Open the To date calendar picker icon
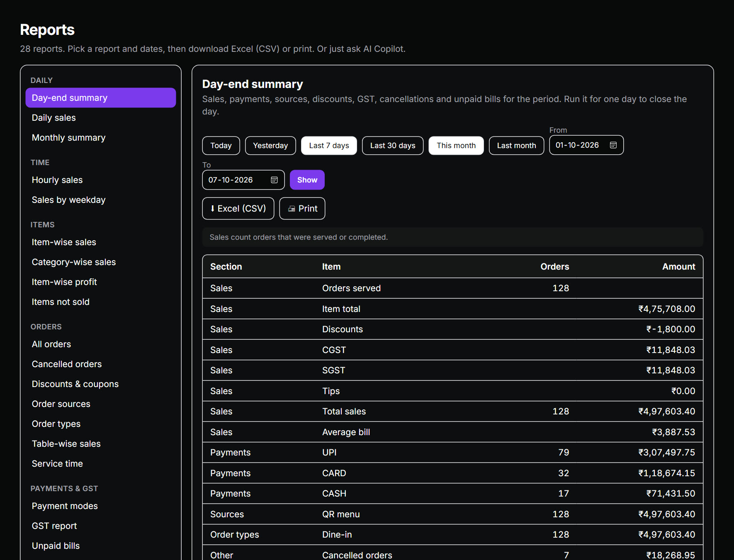734x560 pixels. (274, 180)
